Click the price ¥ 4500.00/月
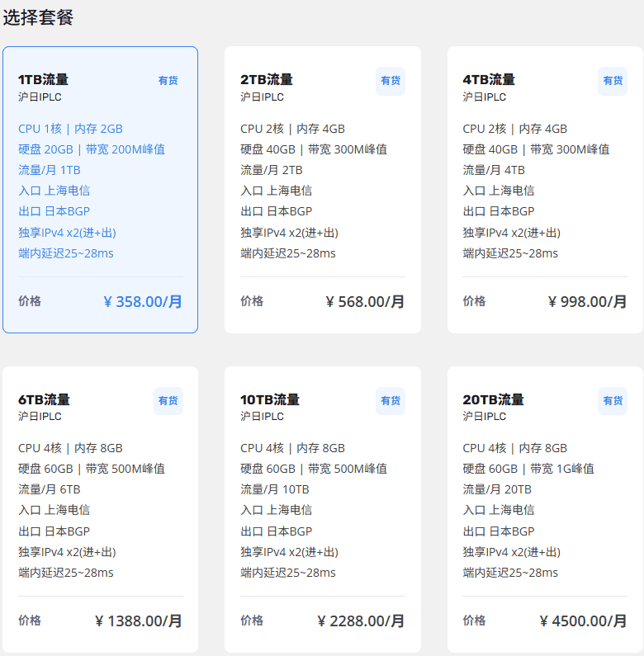Image resolution: width=644 pixels, height=656 pixels. click(x=583, y=621)
